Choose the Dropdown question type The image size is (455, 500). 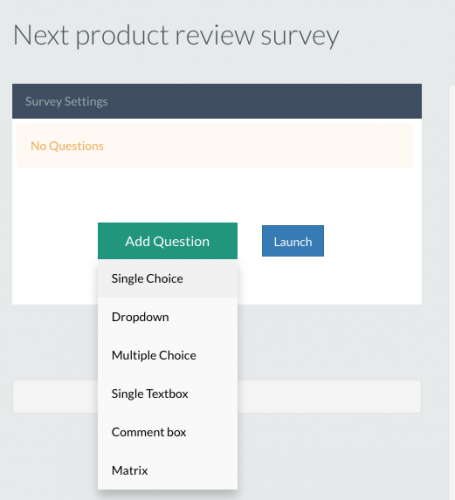[x=168, y=317]
